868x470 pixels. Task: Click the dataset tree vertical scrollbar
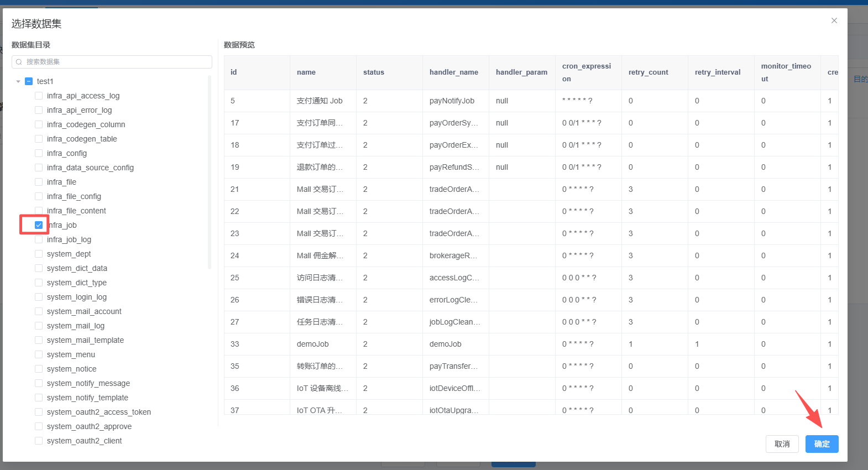click(210, 171)
